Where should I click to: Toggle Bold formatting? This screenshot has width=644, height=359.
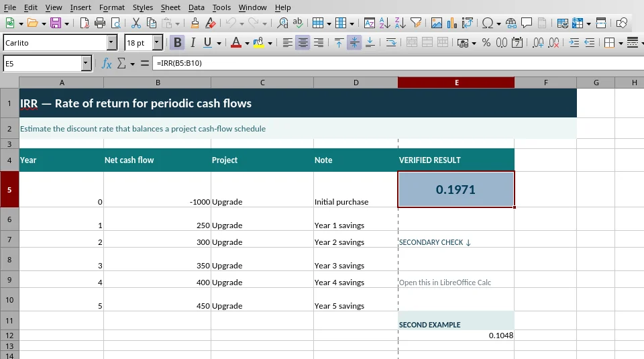click(177, 43)
